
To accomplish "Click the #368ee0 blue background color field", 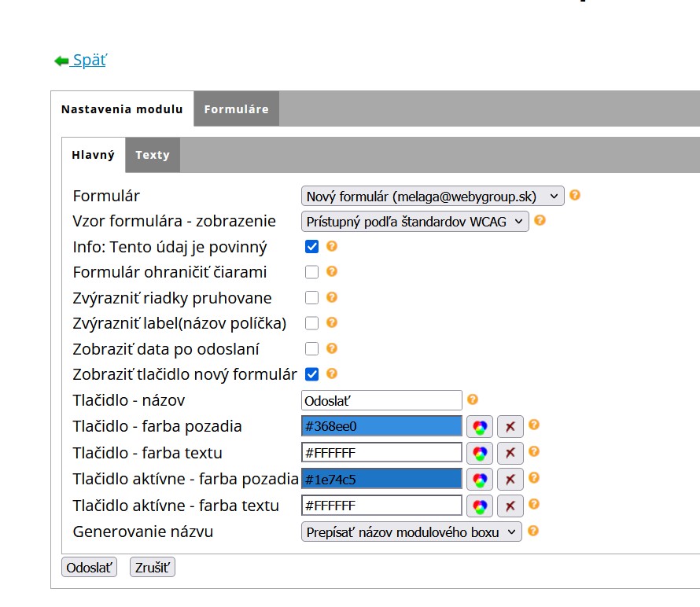I will 381,426.
